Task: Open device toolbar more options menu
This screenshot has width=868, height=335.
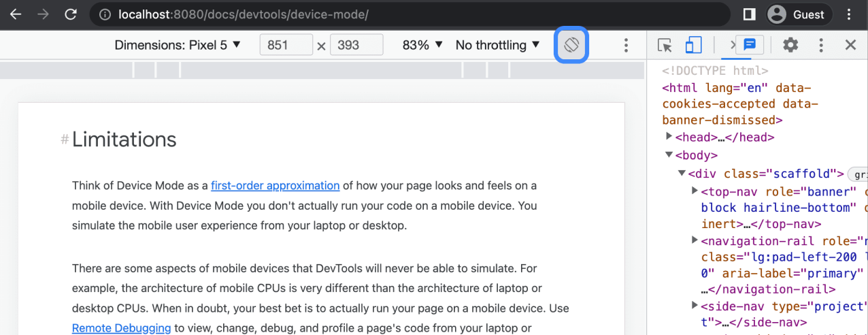Action: [626, 46]
